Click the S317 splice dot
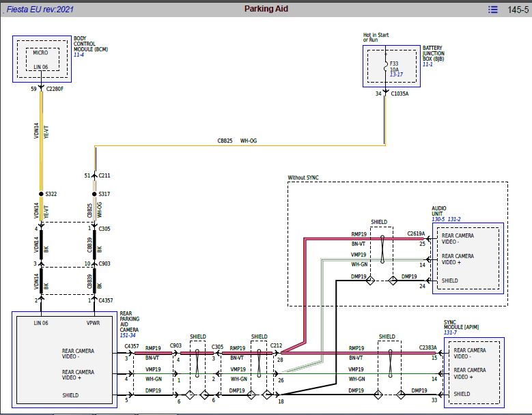Image resolution: width=532 pixels, height=415 pixels. pyautogui.click(x=94, y=194)
